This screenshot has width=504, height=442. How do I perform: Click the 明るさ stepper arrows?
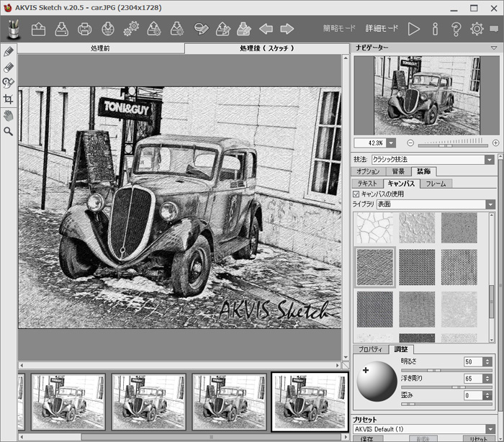click(487, 361)
